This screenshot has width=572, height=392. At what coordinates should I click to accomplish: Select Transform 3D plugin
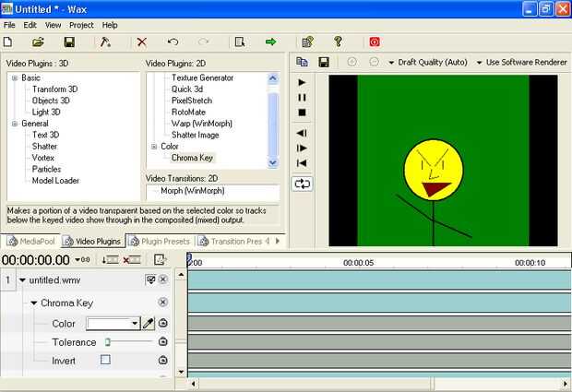point(54,89)
